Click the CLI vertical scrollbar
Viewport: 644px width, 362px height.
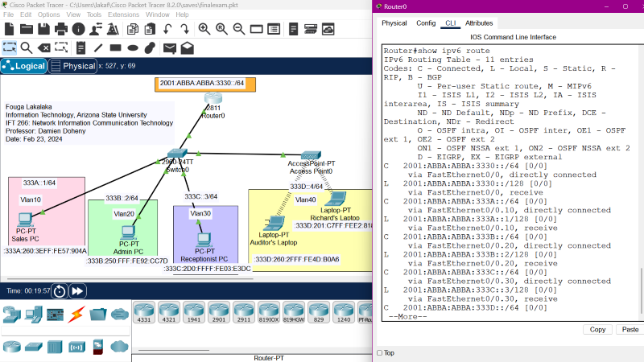642,290
